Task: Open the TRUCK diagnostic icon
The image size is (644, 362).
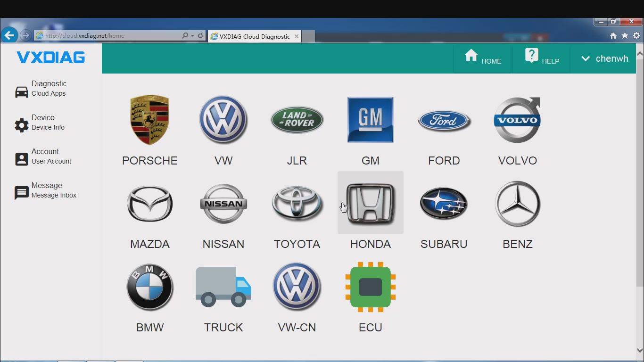Action: click(x=223, y=287)
